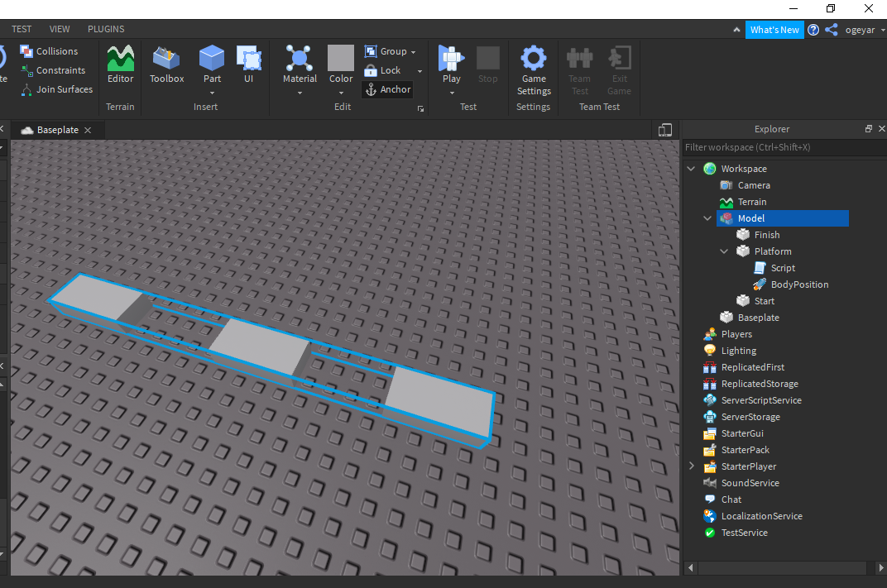
Task: Open the Toolbox panel
Action: pyautogui.click(x=166, y=64)
